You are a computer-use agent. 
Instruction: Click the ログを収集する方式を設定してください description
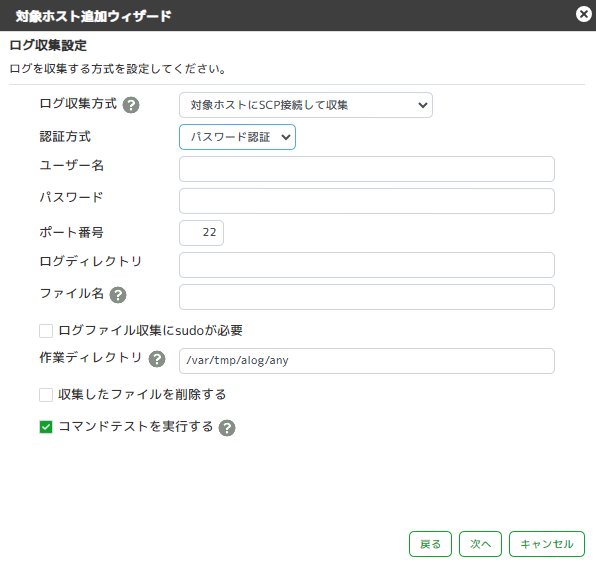tap(117, 69)
